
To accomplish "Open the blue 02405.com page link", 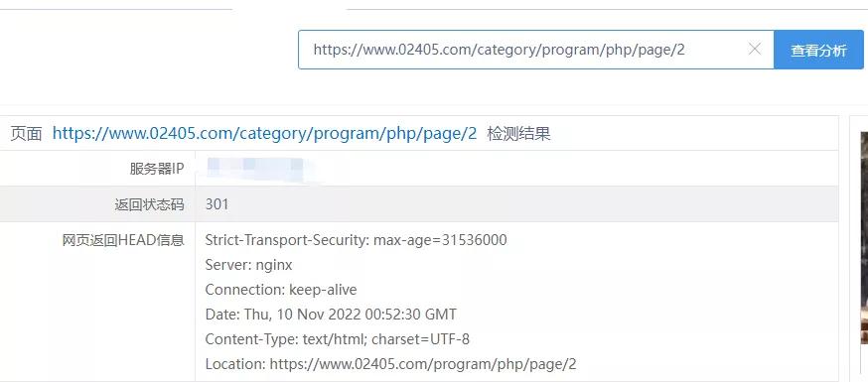I will coord(264,134).
